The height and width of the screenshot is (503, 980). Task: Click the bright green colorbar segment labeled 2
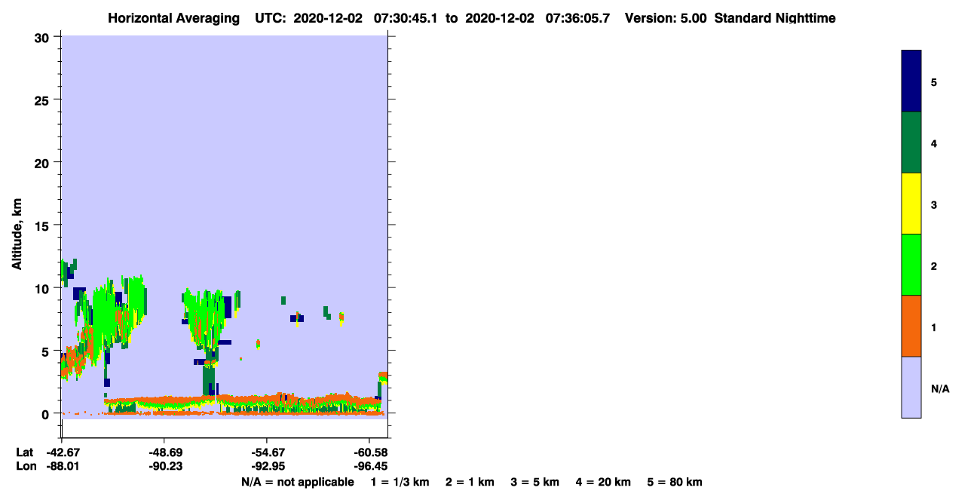click(x=911, y=265)
